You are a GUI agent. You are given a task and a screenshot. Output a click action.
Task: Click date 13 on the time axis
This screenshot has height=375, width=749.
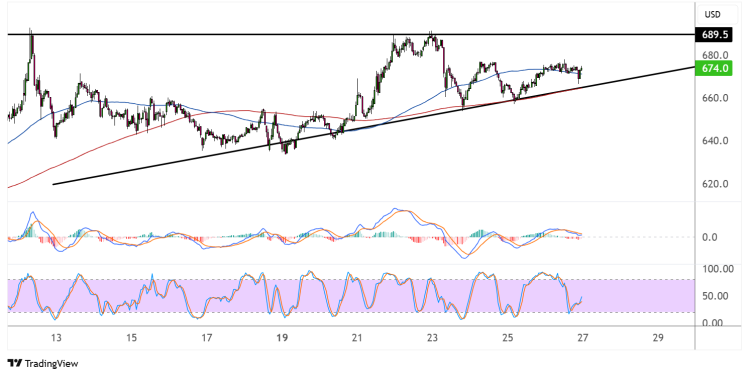(56, 338)
